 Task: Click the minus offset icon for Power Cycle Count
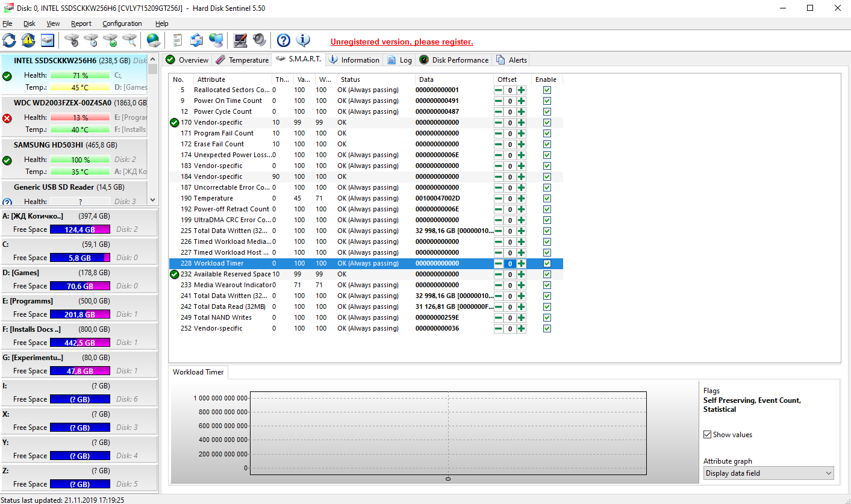click(x=499, y=112)
